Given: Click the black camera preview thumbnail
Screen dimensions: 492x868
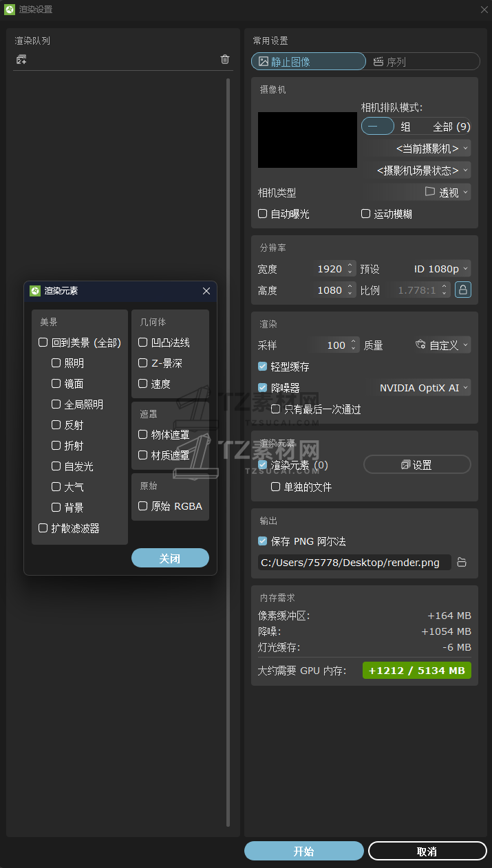Looking at the screenshot, I should 308,140.
